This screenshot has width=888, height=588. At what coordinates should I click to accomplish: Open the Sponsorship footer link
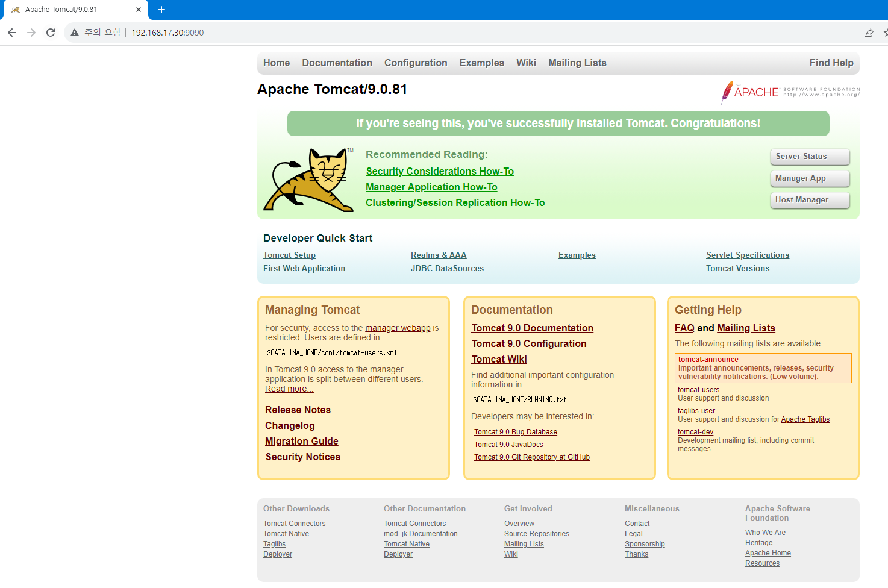tap(645, 544)
